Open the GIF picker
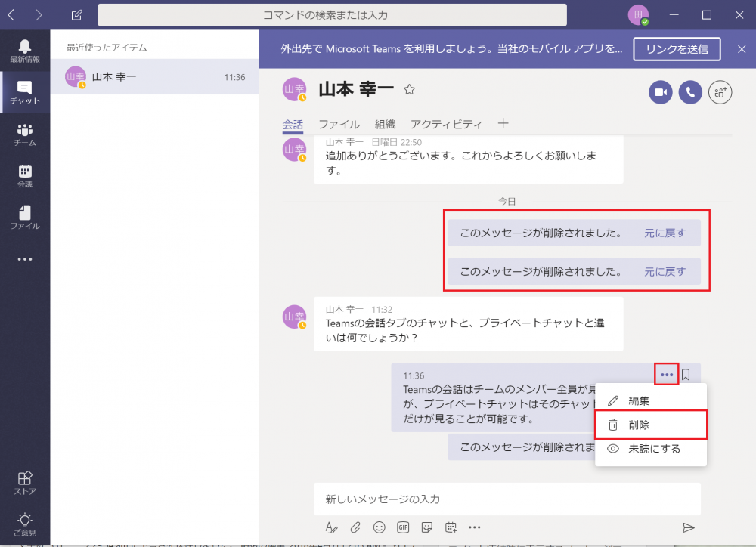The height and width of the screenshot is (547, 756). point(403,527)
